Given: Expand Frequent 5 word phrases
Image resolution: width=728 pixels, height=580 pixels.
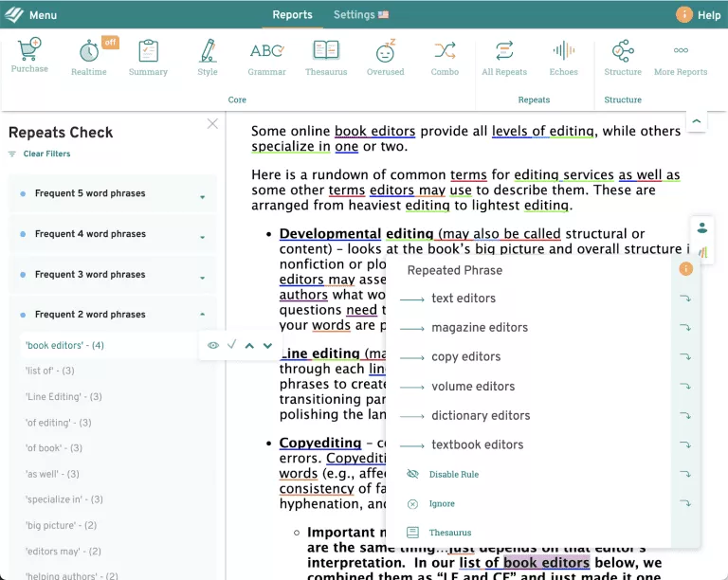Looking at the screenshot, I should tap(113, 193).
